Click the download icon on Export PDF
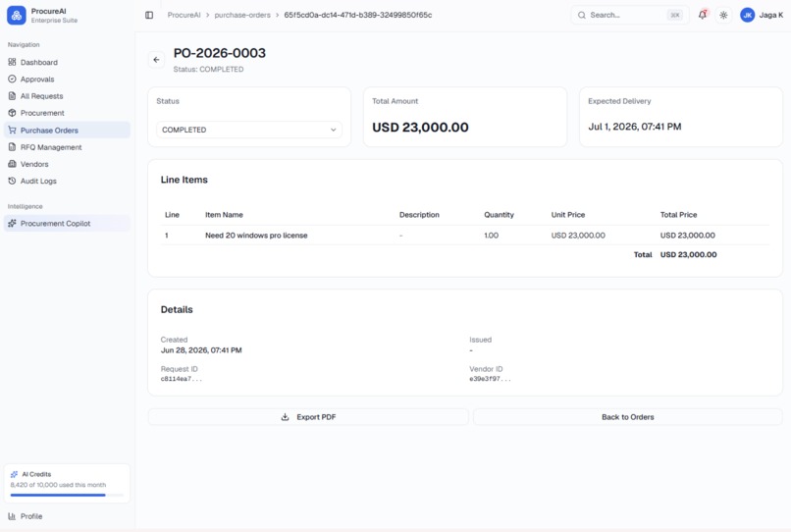Image resolution: width=791 pixels, height=532 pixels. click(285, 417)
